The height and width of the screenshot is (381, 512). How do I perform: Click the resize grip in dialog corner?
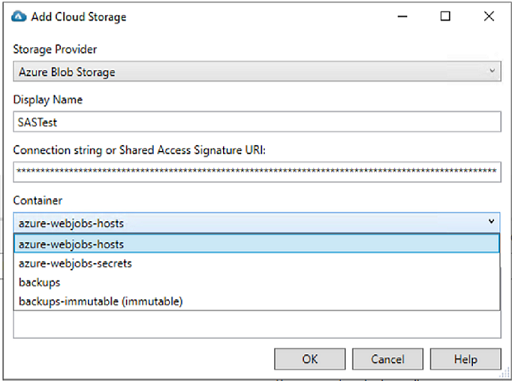click(x=506, y=375)
